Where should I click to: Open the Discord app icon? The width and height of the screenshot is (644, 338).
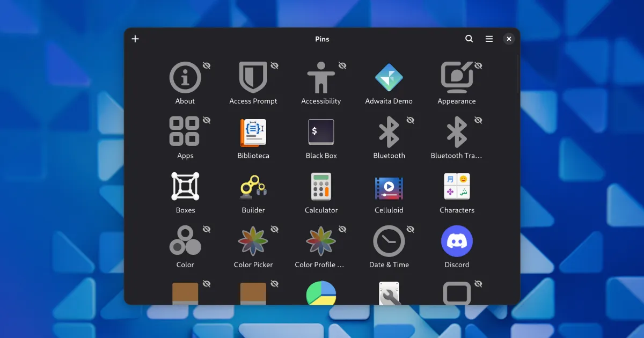click(457, 241)
